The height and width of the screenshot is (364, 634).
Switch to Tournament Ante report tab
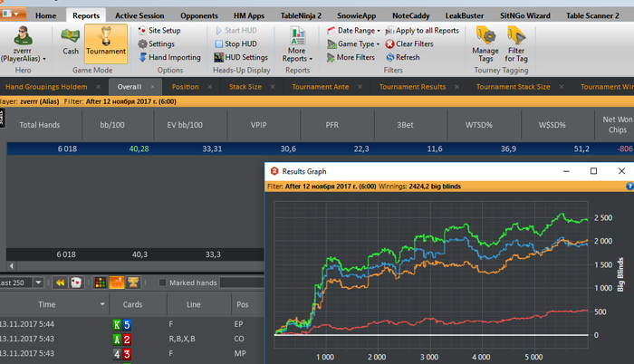[321, 87]
